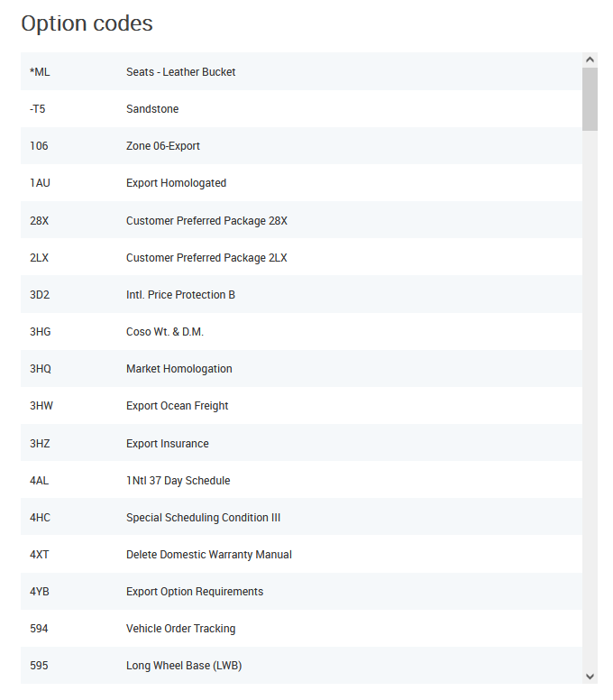Click the '2LX' option code

[40, 258]
